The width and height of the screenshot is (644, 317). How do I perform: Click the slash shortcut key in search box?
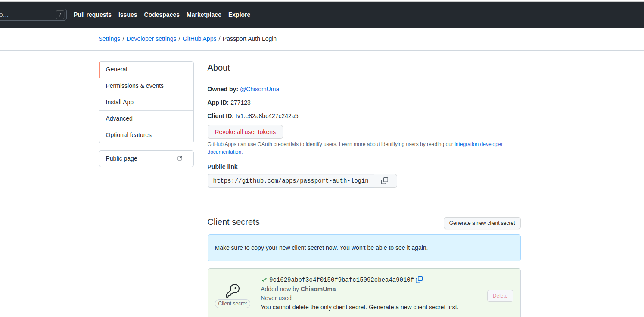point(60,15)
